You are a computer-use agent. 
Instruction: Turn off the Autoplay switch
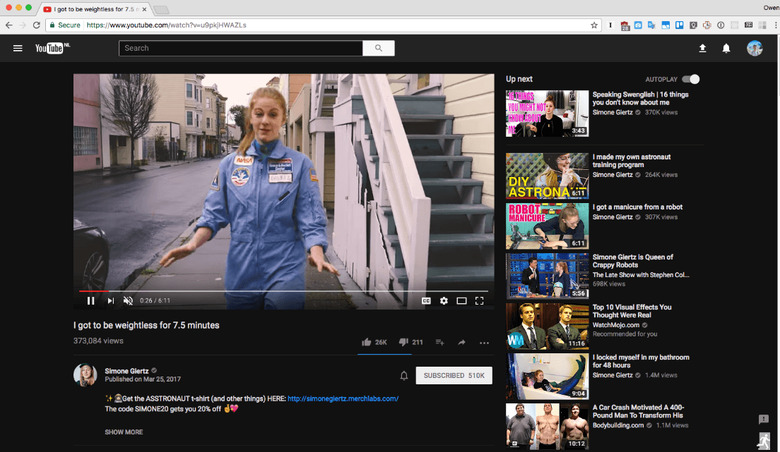[x=690, y=79]
